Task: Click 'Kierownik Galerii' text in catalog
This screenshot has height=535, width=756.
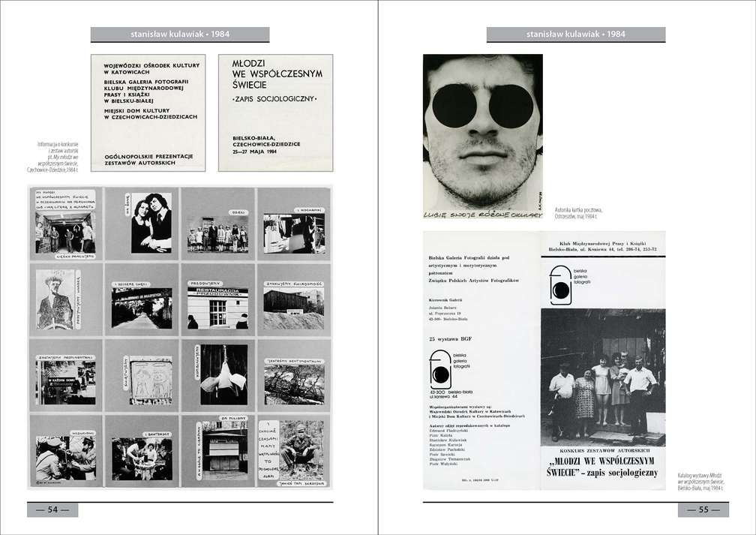Action: 445,299
